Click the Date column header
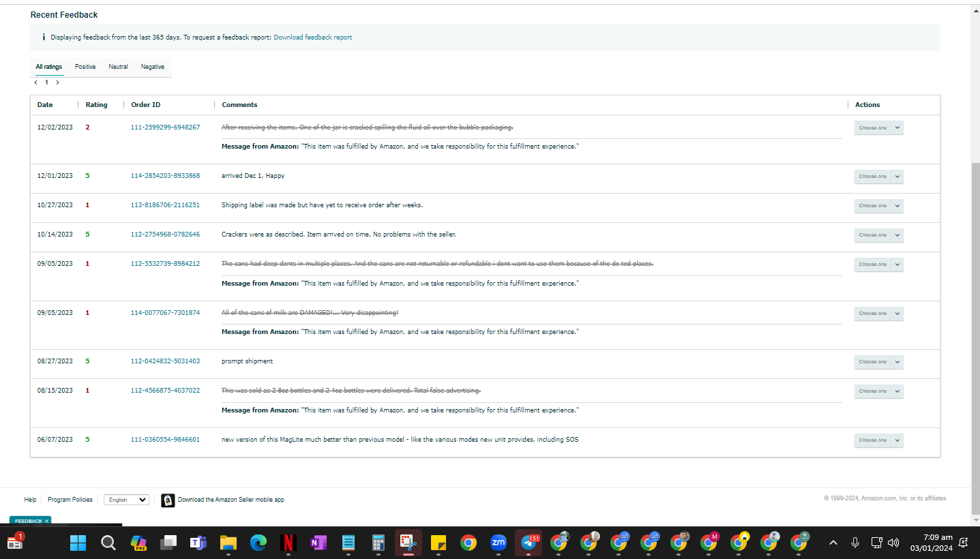The height and width of the screenshot is (559, 980). pos(45,105)
